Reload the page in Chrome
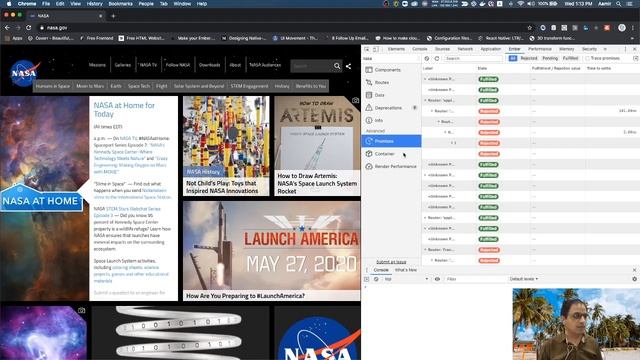This screenshot has width=640, height=360. (x=29, y=27)
